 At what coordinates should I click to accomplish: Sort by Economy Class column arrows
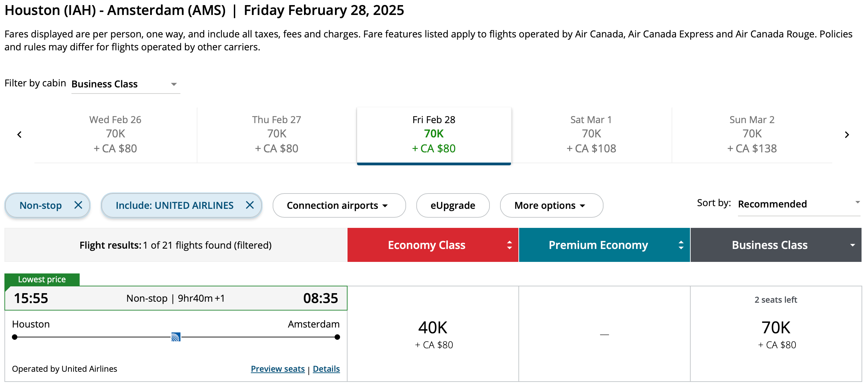pos(509,245)
